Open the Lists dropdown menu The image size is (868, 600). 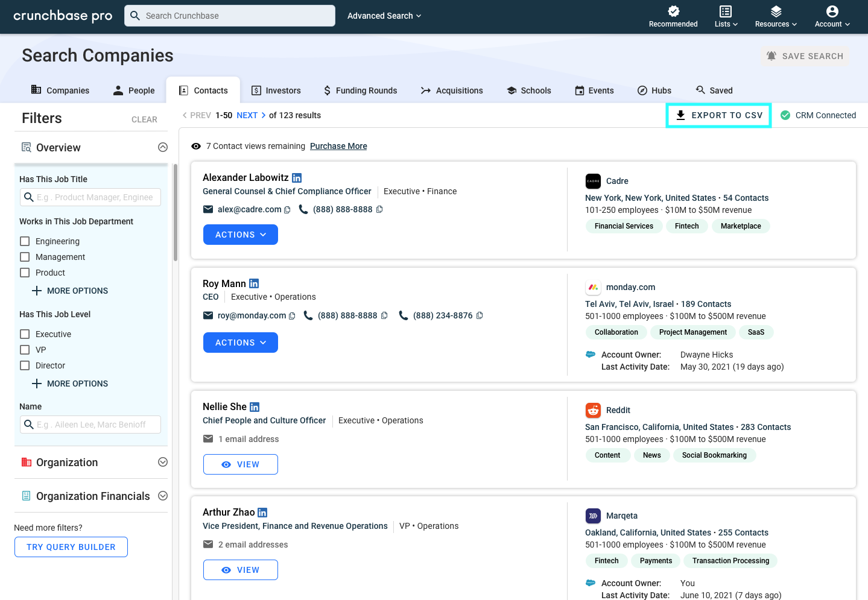(x=726, y=17)
